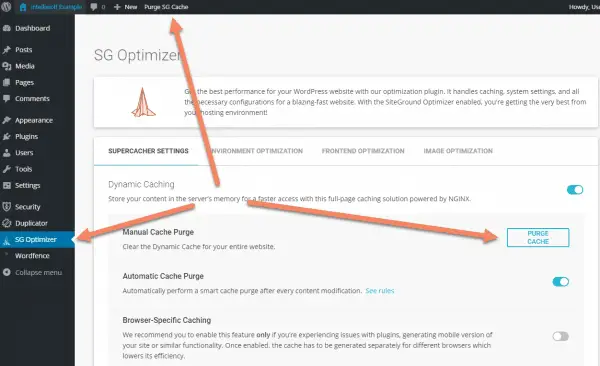Viewport: 600px width, 366px height.
Task: Click the plus New icon in admin bar
Action: 117,7
